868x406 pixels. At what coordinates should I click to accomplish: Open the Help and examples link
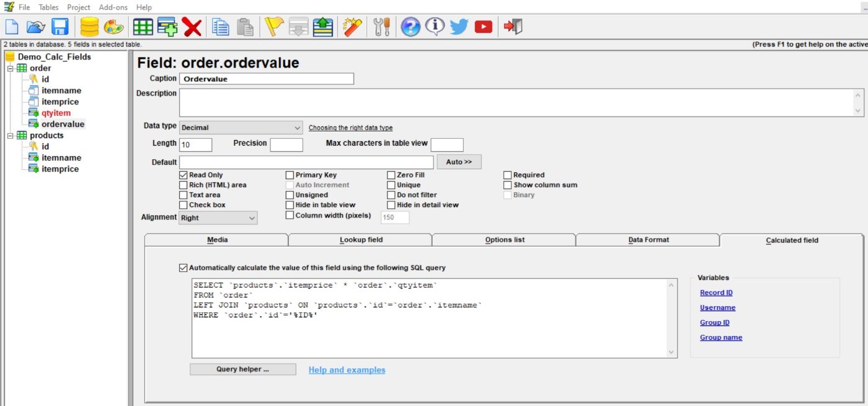[347, 370]
